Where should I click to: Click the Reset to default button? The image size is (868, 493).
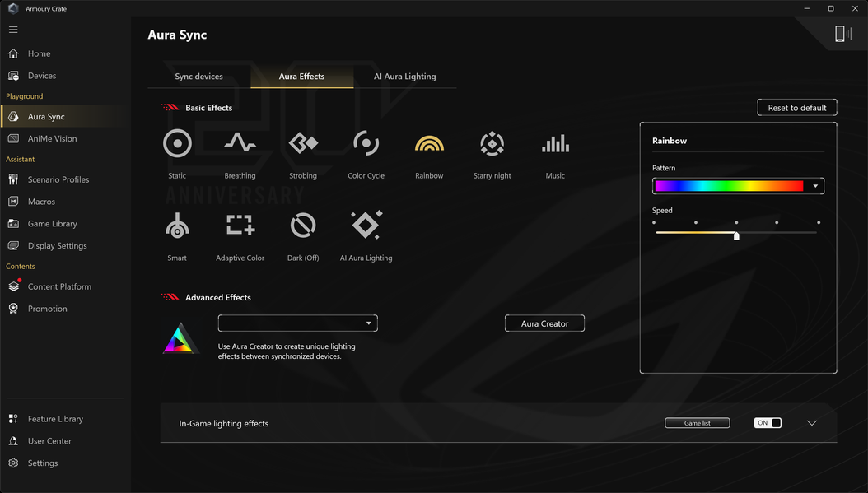(x=796, y=108)
